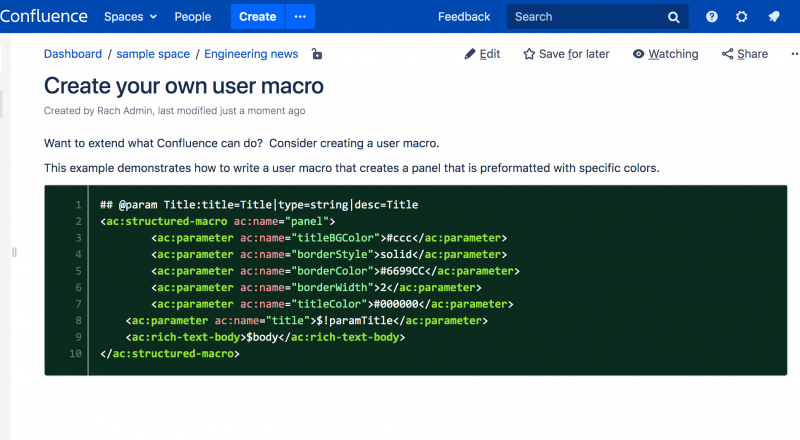The image size is (800, 440).
Task: Click the page restrictions padlock icon
Action: [x=317, y=54]
